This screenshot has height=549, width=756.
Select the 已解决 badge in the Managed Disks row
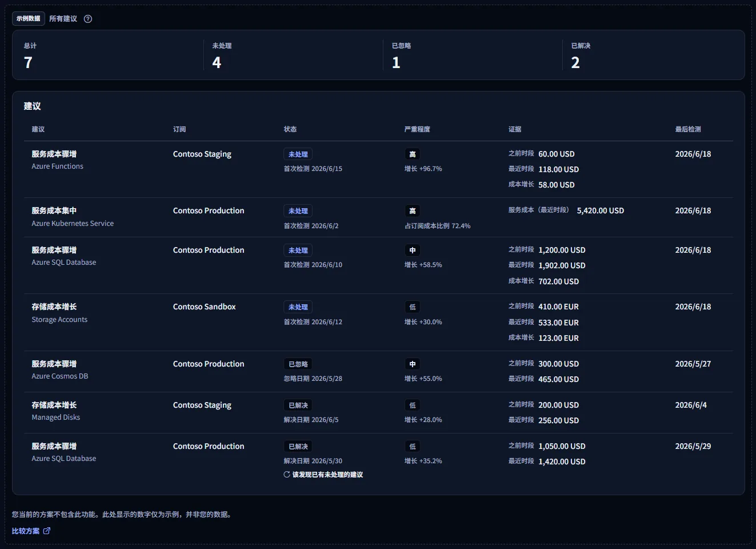click(298, 405)
